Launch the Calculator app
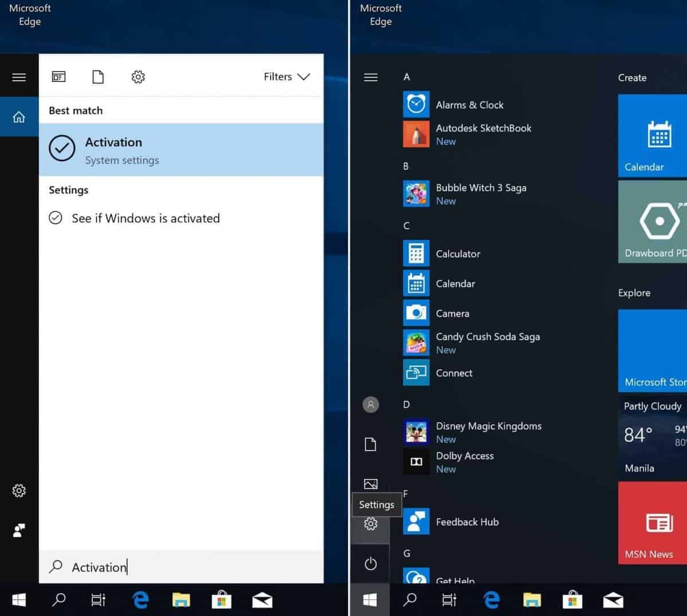 click(458, 254)
